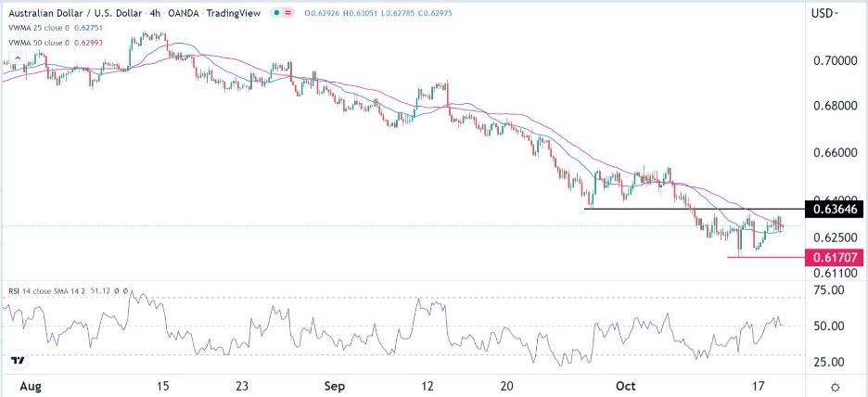Click the 12 date on time axis
This screenshot has height=397, width=868.
(x=427, y=385)
